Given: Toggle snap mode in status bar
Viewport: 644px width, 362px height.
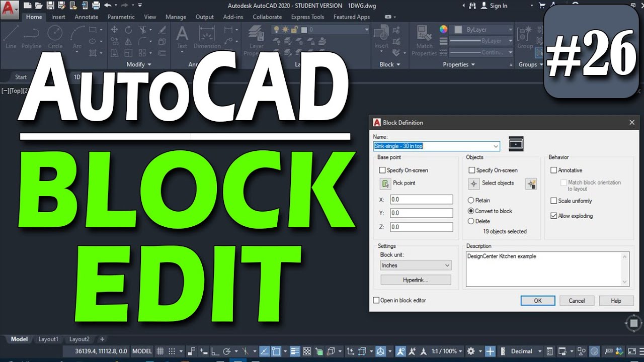Looking at the screenshot, I should pos(172,351).
